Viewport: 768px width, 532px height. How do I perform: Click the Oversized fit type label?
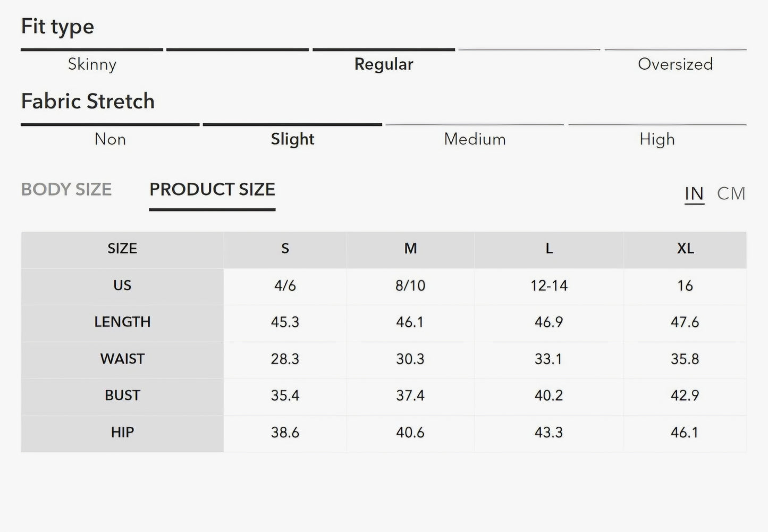click(x=675, y=64)
